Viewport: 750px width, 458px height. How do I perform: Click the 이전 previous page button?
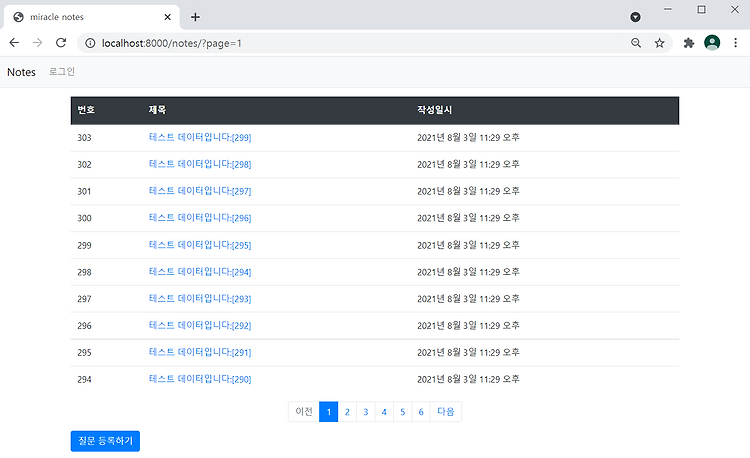pyautogui.click(x=304, y=412)
